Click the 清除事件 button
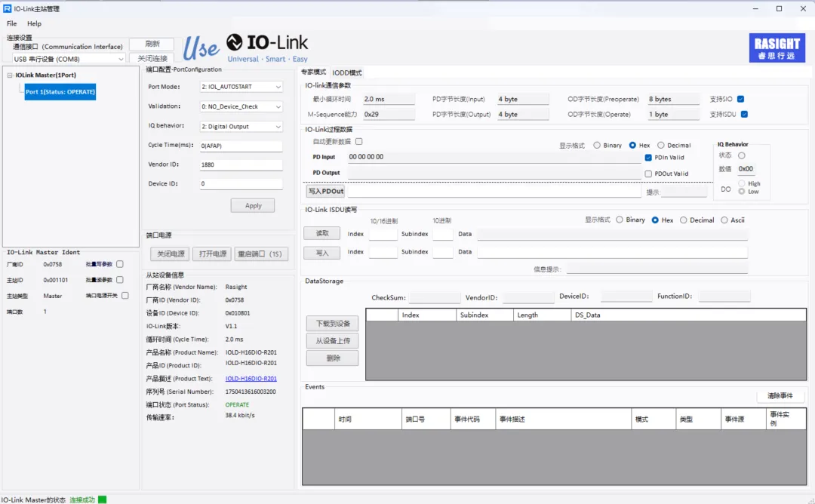This screenshot has width=815, height=504. (780, 396)
